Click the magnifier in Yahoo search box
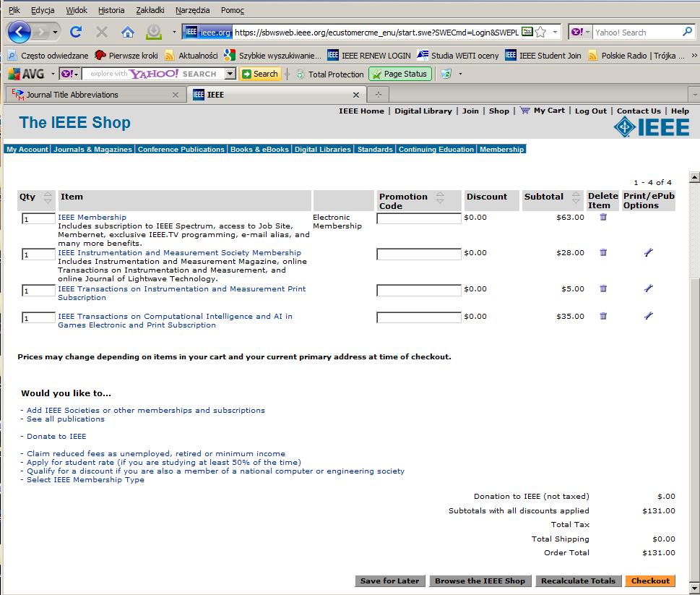 coord(688,32)
